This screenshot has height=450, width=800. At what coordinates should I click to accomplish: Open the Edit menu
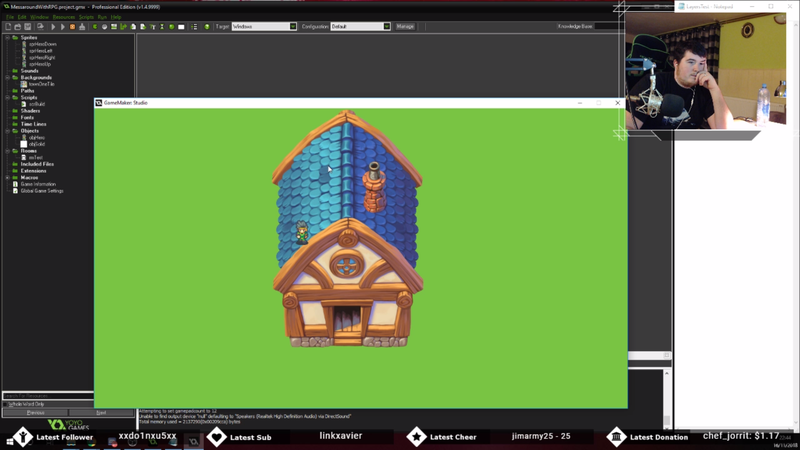tap(22, 17)
